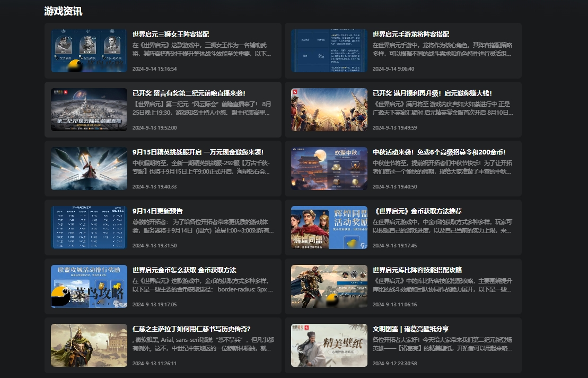Open 已开奖 留言有奖第二纪元前瞻直播来袭 title
Viewport: 588px width, 378px height.
pyautogui.click(x=189, y=93)
